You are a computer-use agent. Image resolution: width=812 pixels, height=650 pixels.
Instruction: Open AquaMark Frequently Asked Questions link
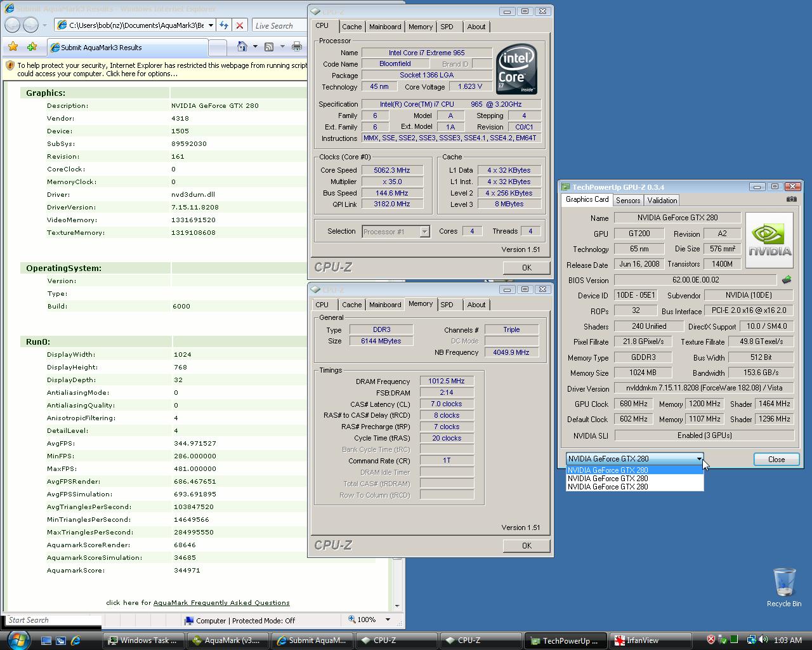click(x=221, y=602)
